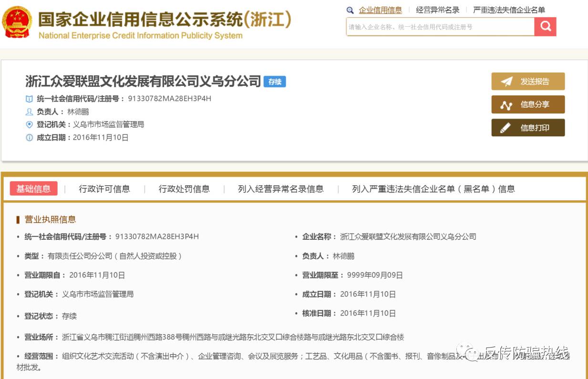Click header credit code 91330782MA28EH3P4H

click(x=170, y=99)
